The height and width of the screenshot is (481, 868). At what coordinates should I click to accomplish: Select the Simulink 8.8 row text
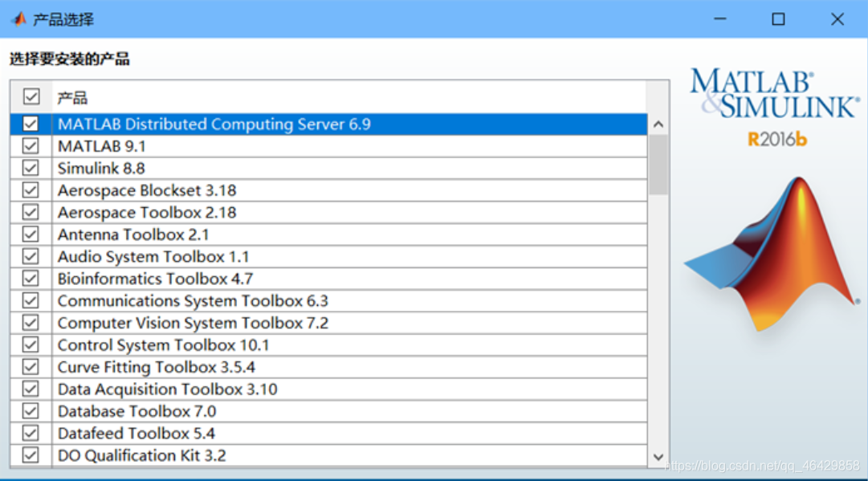tap(101, 169)
